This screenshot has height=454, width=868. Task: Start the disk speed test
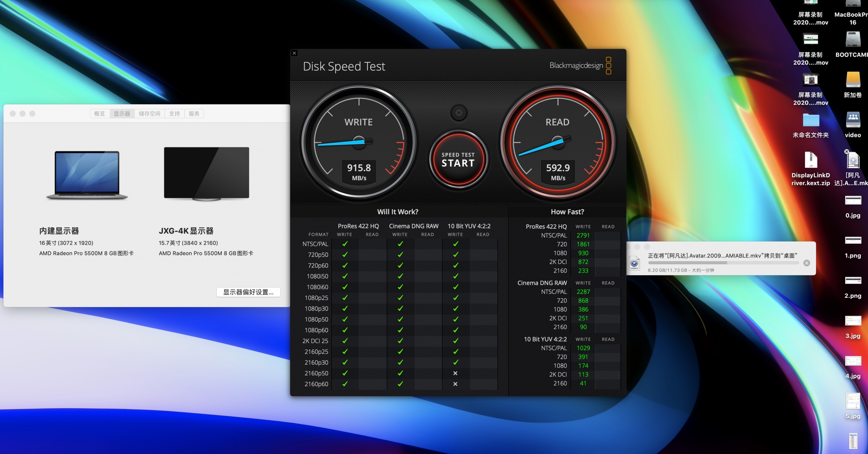(458, 159)
